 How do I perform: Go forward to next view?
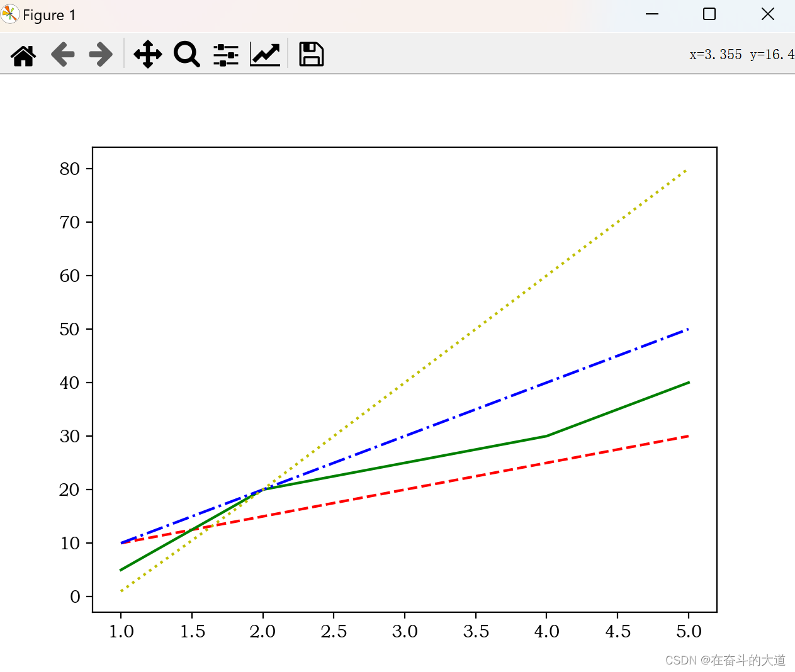(101, 55)
